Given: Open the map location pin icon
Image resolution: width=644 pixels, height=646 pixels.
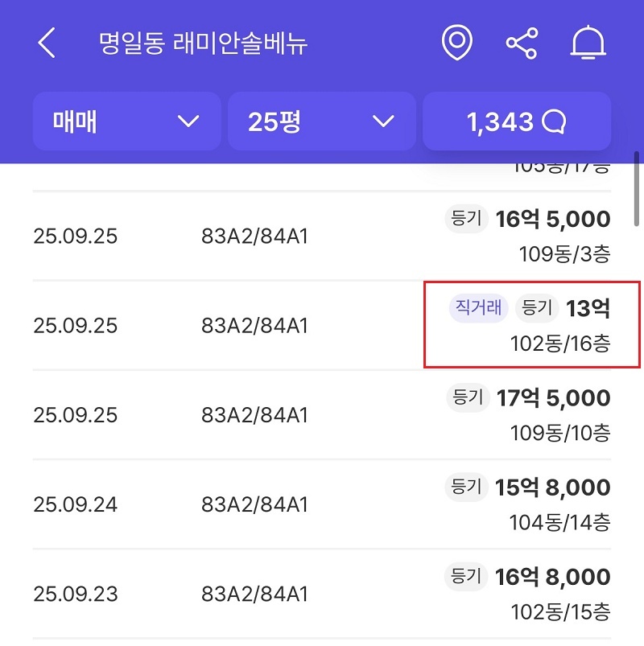Looking at the screenshot, I should tap(457, 43).
